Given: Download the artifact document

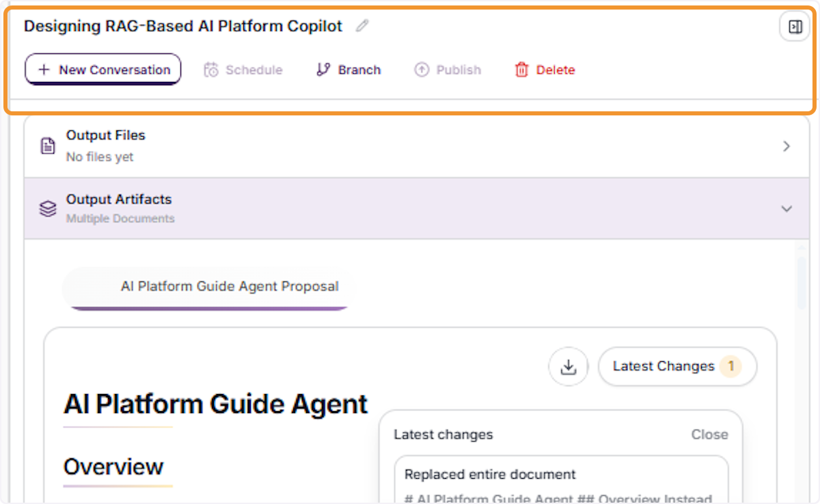Looking at the screenshot, I should [569, 367].
